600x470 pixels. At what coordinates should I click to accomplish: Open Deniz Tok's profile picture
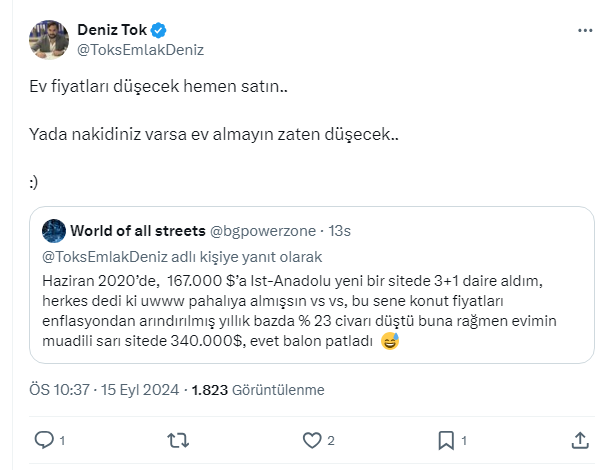48,39
